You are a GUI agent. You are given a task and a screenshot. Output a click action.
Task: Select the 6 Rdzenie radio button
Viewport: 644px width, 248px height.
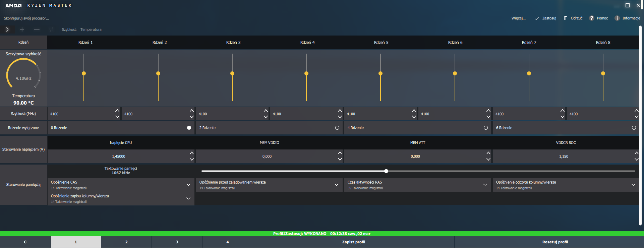(634, 128)
